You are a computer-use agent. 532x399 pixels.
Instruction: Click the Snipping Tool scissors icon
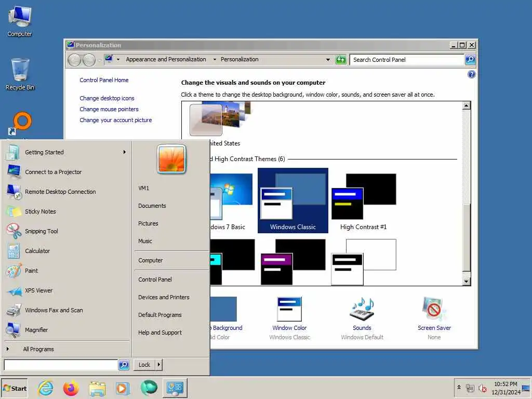coord(14,231)
